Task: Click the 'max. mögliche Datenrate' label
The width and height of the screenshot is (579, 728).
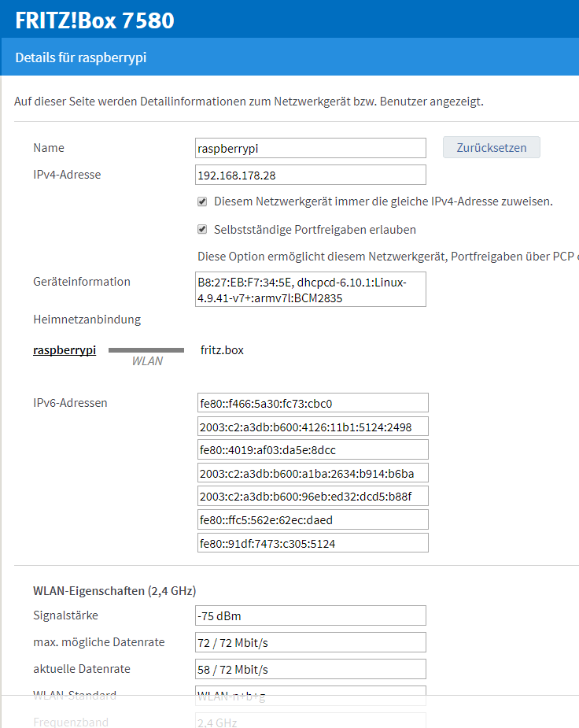Action: [99, 642]
